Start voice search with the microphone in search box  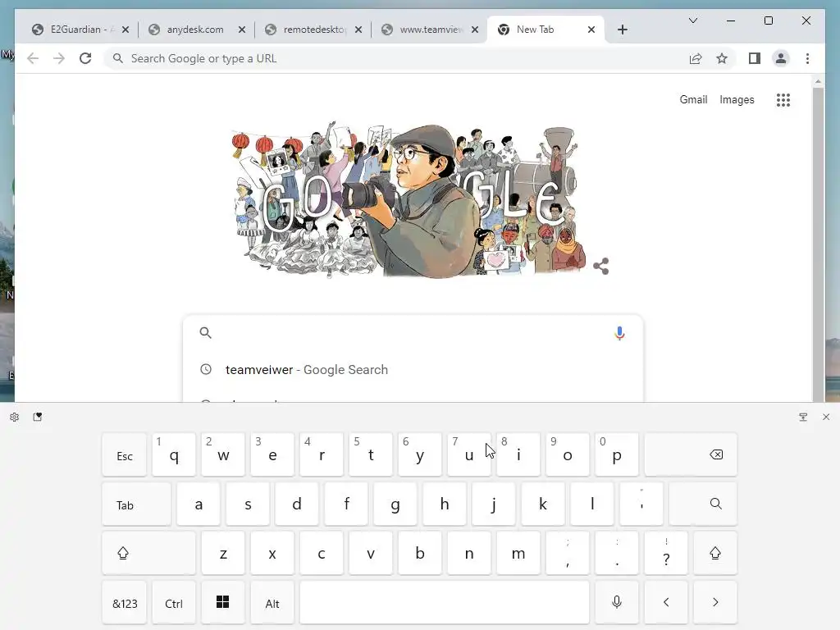tap(619, 333)
